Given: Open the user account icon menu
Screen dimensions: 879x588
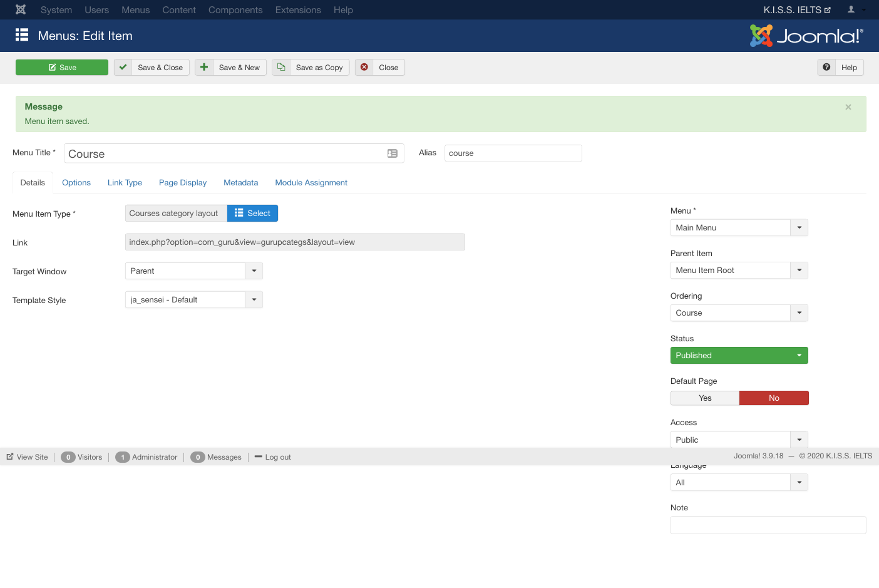Looking at the screenshot, I should click(x=855, y=10).
